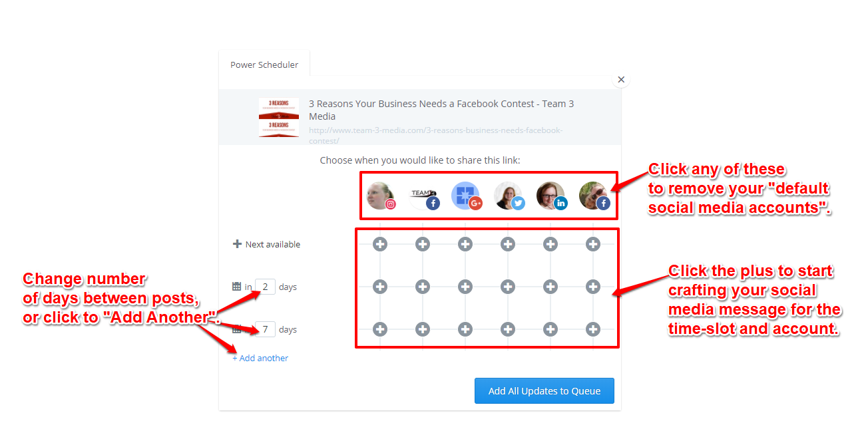The width and height of the screenshot is (868, 439).
Task: Select the Power Scheduler tab
Action: click(264, 65)
